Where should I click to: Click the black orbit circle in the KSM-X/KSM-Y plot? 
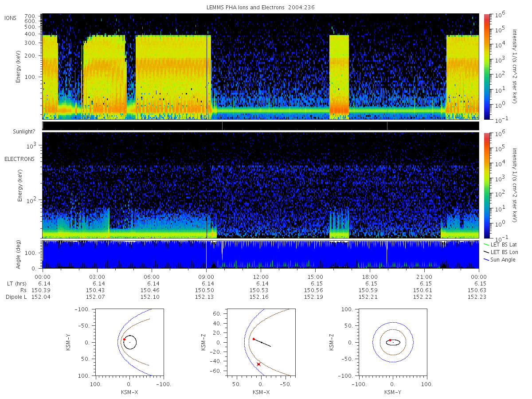(x=130, y=342)
